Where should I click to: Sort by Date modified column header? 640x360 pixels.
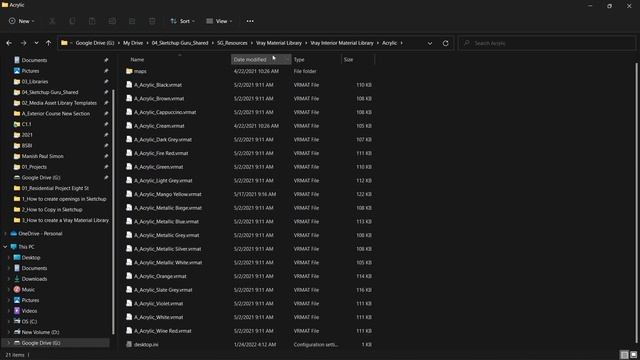point(261,60)
